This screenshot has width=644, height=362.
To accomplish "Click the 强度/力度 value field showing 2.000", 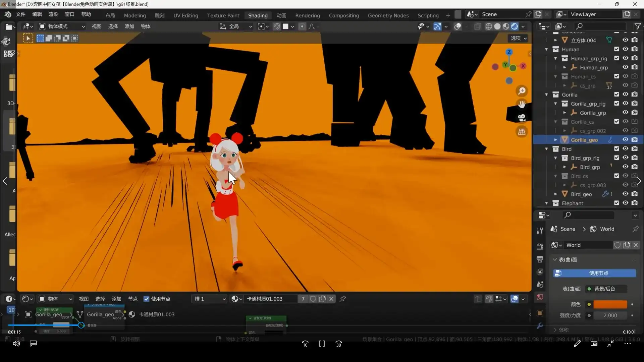I will tap(610, 315).
